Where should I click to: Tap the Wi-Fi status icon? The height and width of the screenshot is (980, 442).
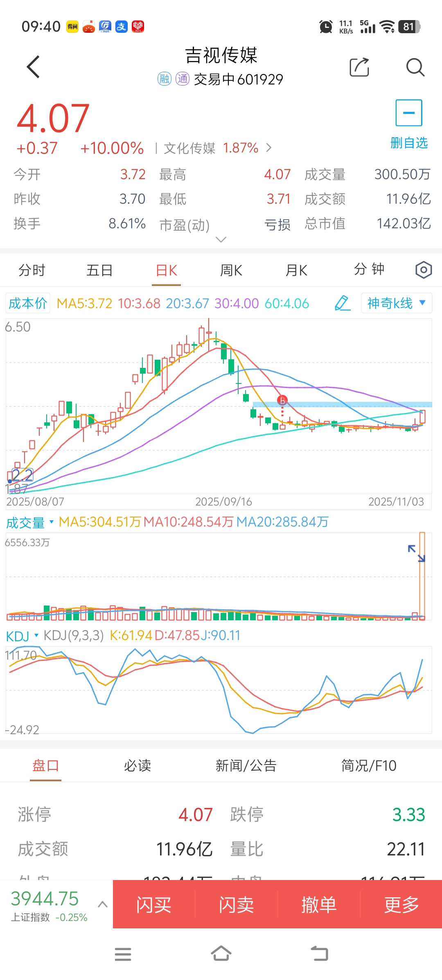(387, 27)
